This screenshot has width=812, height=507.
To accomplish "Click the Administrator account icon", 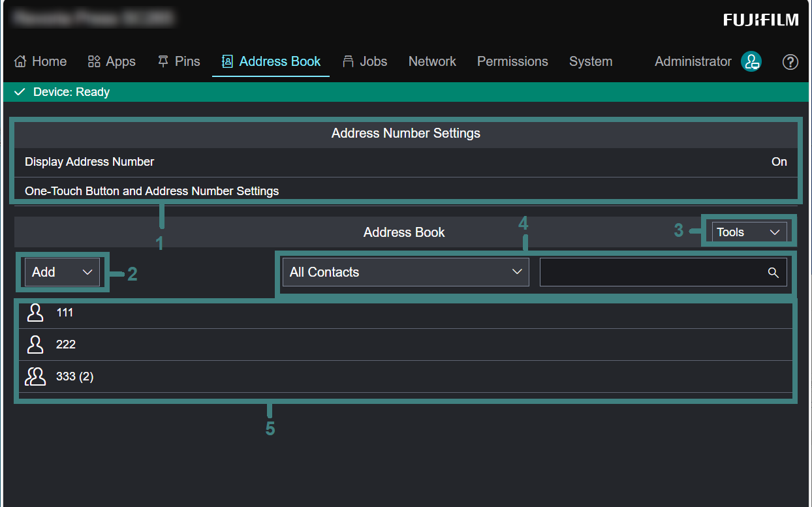I will [751, 61].
